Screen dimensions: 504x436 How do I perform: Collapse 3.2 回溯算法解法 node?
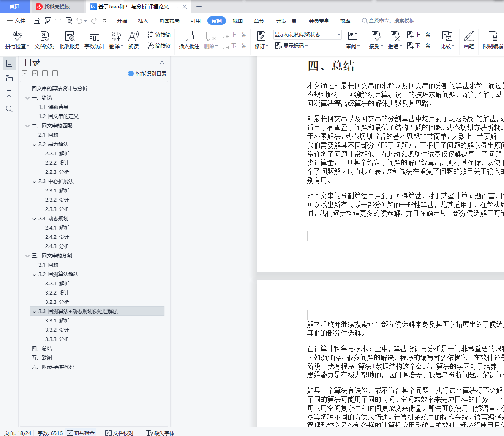pos(34,274)
